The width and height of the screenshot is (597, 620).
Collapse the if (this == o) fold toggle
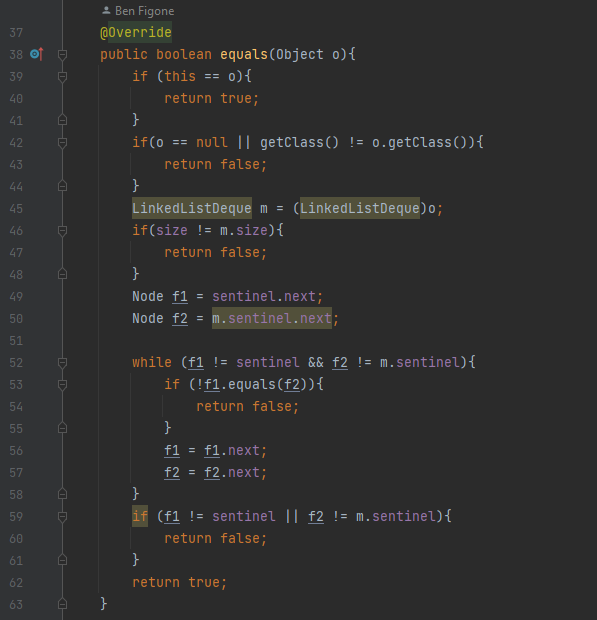coord(62,76)
